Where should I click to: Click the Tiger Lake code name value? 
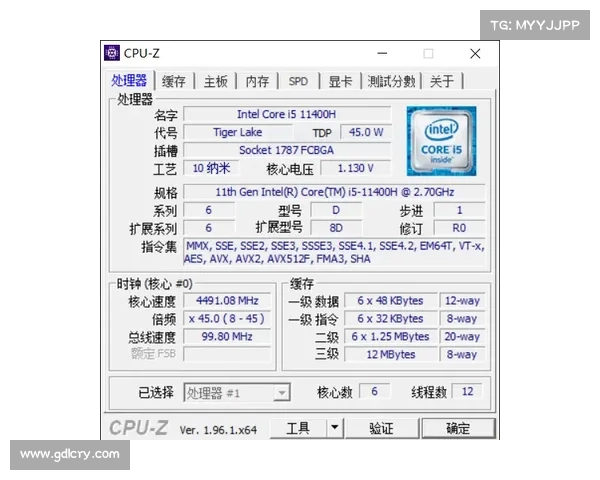tap(238, 132)
